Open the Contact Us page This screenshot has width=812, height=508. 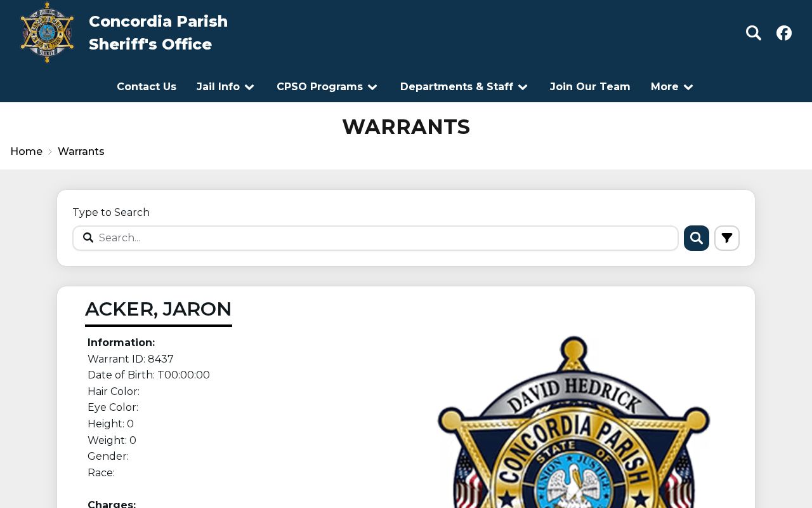pos(147,87)
